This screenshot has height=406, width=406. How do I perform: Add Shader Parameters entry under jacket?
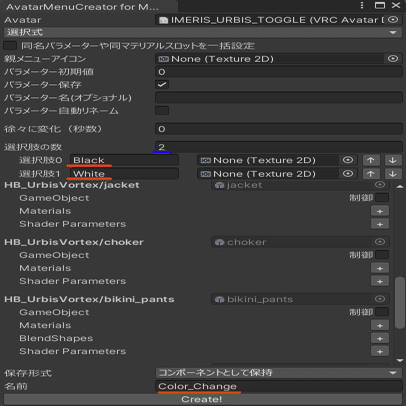tap(380, 224)
